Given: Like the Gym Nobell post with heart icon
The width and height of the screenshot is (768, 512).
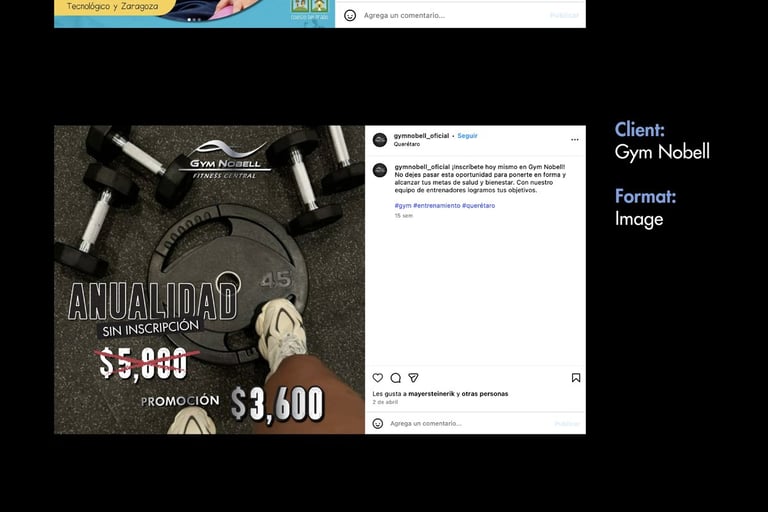Looking at the screenshot, I should click(378, 378).
